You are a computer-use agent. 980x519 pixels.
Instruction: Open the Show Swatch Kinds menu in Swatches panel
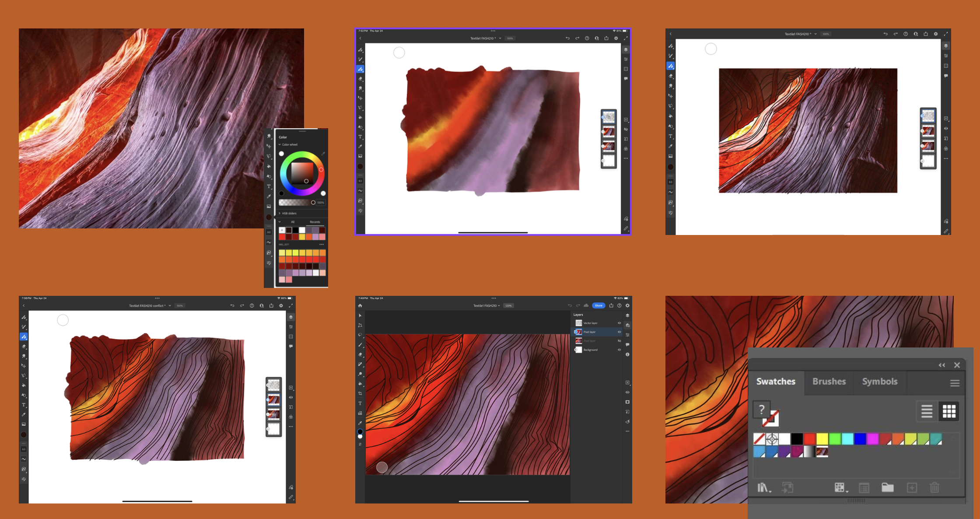pyautogui.click(x=840, y=487)
